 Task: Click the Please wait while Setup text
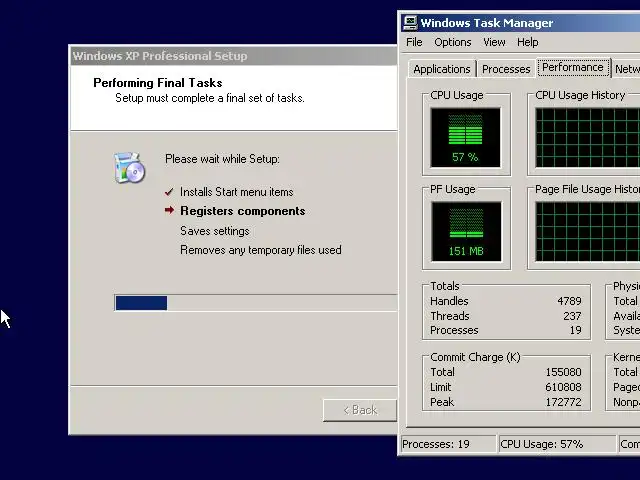click(x=222, y=159)
